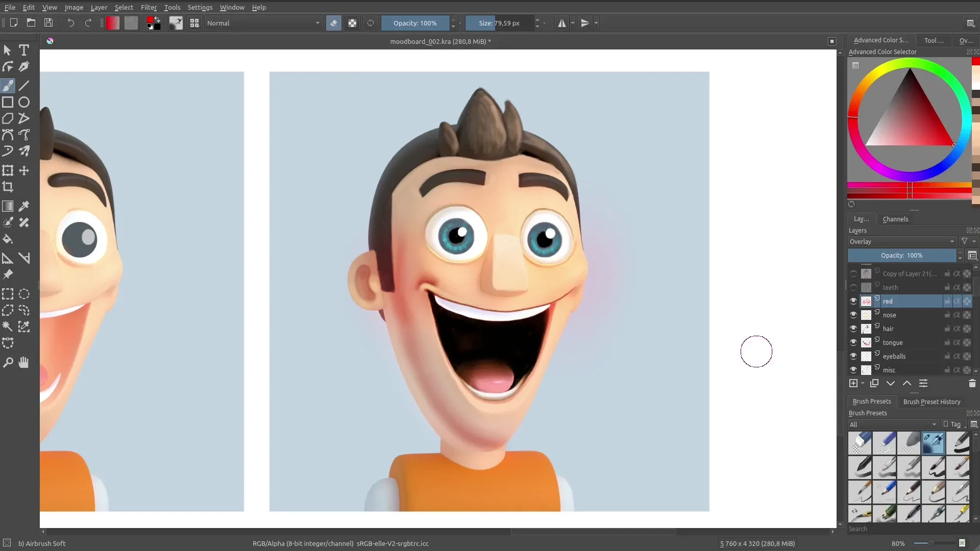This screenshot has height=551, width=980.
Task: Select the Zoom tool
Action: click(8, 362)
